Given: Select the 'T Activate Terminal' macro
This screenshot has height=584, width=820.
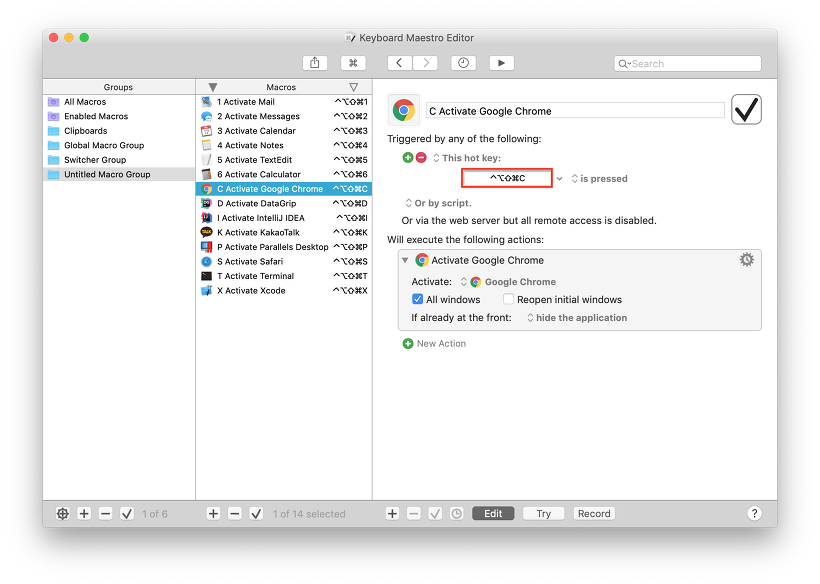Looking at the screenshot, I should pyautogui.click(x=284, y=276).
